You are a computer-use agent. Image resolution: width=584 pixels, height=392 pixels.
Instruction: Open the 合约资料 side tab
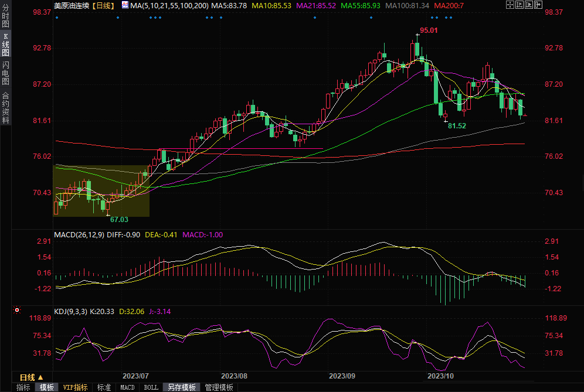[6, 108]
